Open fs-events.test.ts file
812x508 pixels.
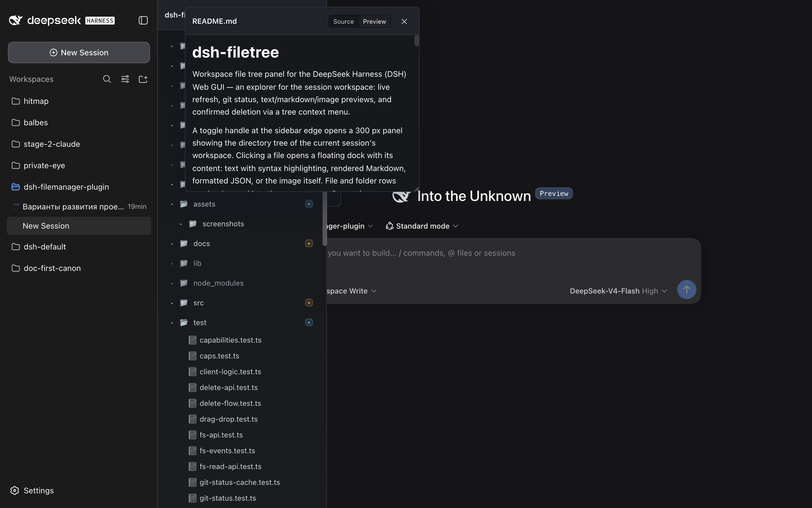click(227, 450)
